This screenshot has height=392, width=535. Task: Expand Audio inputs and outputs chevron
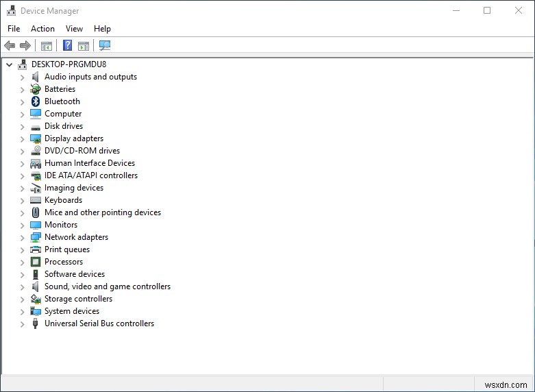click(x=22, y=77)
